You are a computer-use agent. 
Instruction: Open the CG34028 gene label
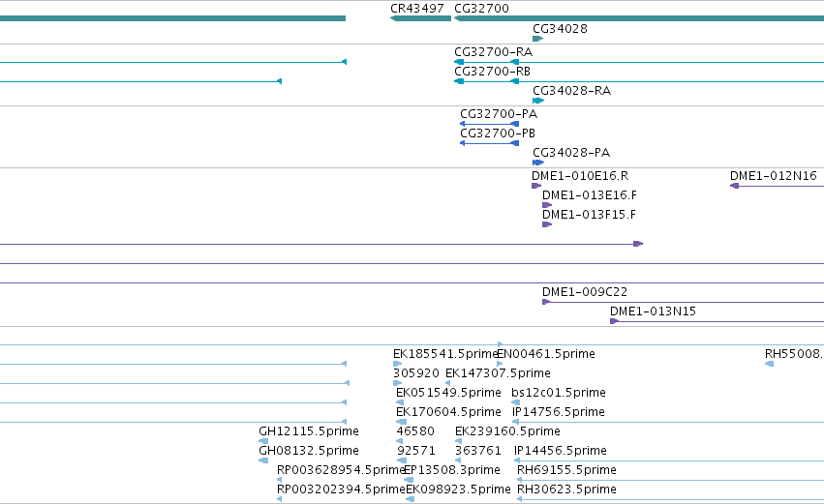point(560,29)
